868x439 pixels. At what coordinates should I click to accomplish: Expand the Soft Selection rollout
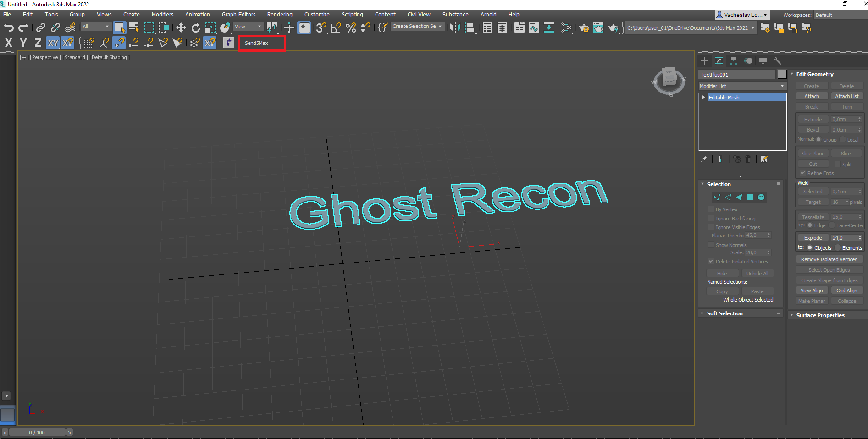pos(724,313)
